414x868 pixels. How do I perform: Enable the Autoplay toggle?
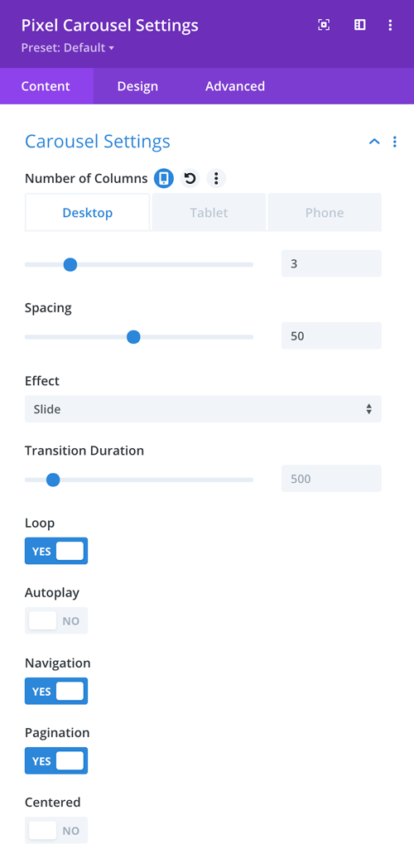56,620
